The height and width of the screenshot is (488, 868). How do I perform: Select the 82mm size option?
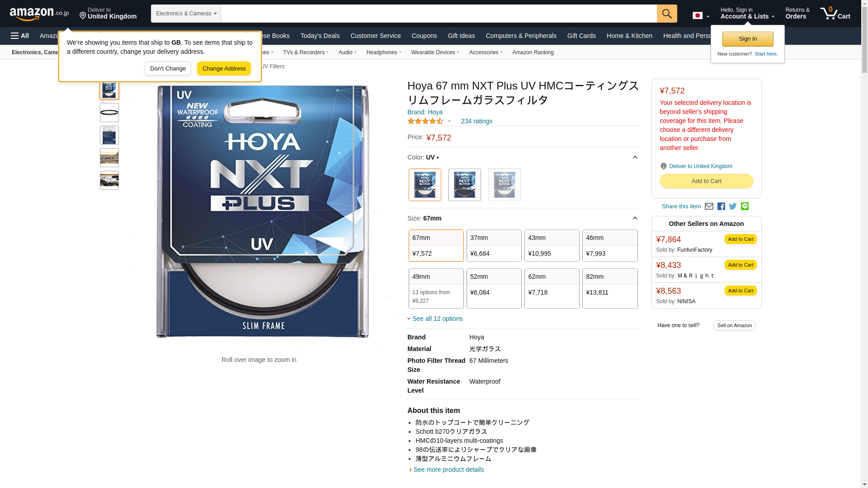click(609, 288)
